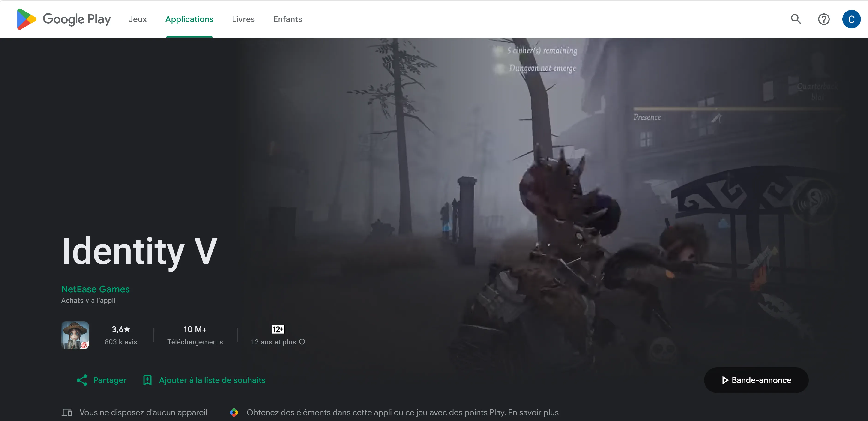
Task: Click the Achats via l'appli text
Action: click(88, 300)
